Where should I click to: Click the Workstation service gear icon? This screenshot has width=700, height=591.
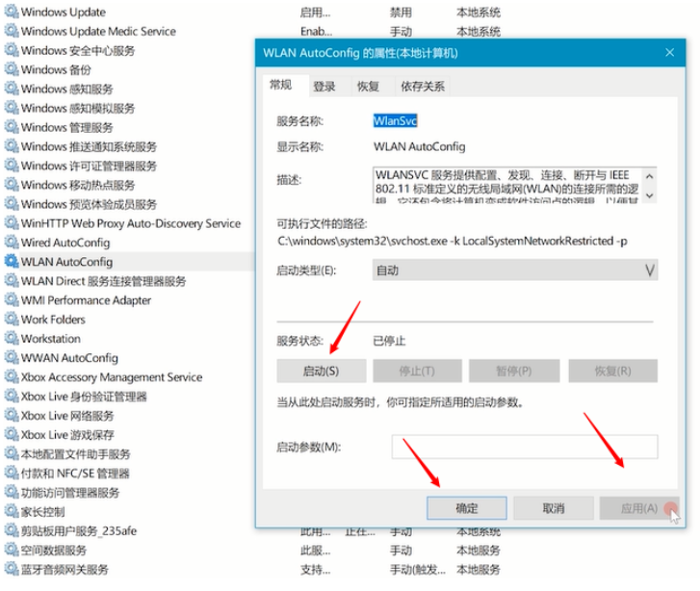tap(11, 339)
